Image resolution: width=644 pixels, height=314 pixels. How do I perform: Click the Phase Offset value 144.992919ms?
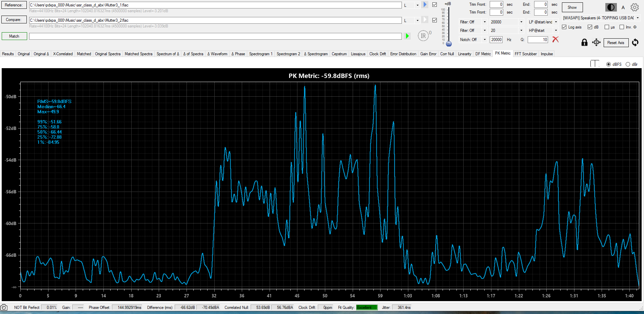(x=127, y=308)
